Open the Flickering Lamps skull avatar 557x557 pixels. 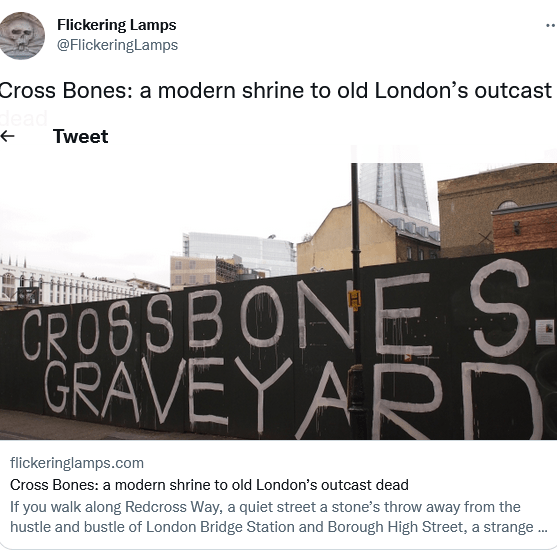[x=22, y=36]
